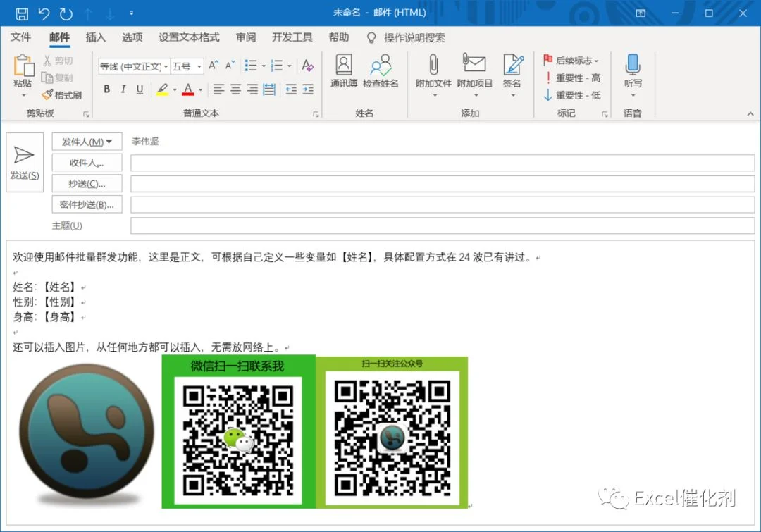
Task: Apply red font color
Action: point(188,89)
